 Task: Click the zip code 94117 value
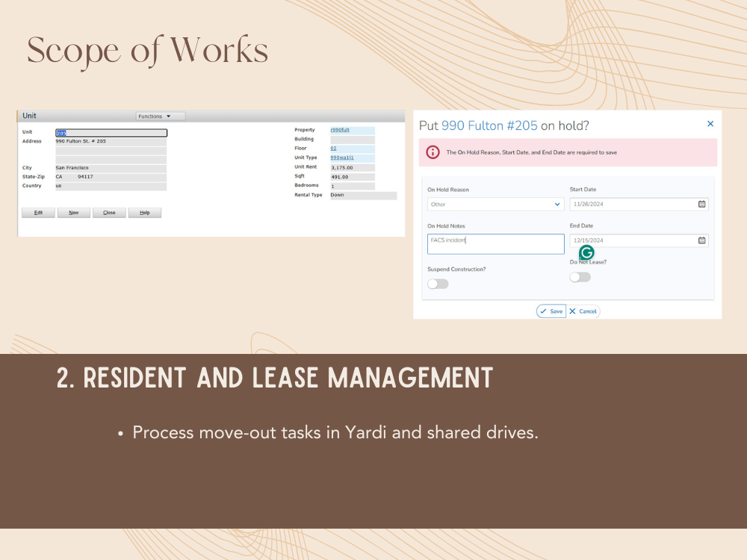coord(85,177)
